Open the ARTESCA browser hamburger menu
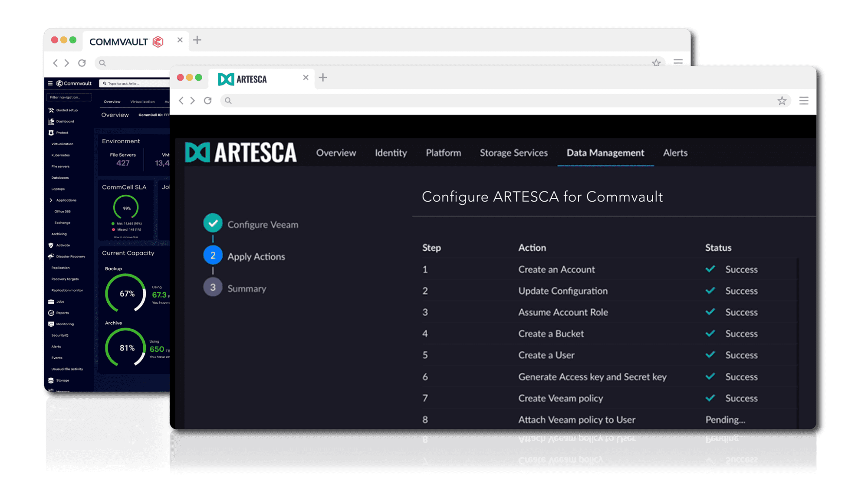The height and width of the screenshot is (484, 868). pos(804,101)
